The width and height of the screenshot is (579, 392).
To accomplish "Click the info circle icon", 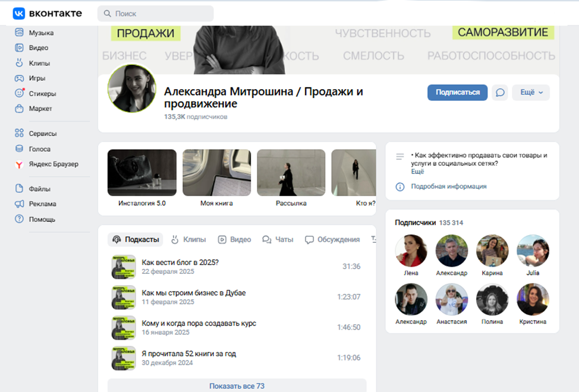I will point(400,186).
